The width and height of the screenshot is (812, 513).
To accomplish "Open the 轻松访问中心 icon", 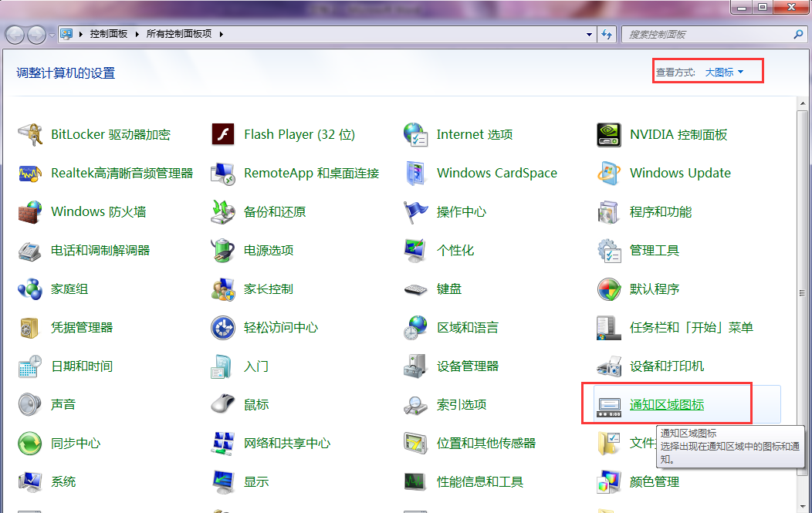I will (223, 328).
